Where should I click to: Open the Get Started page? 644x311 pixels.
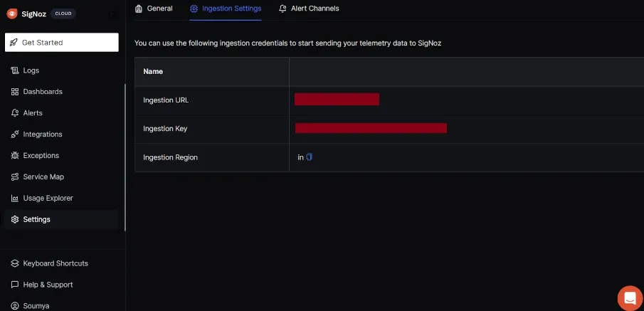point(62,42)
